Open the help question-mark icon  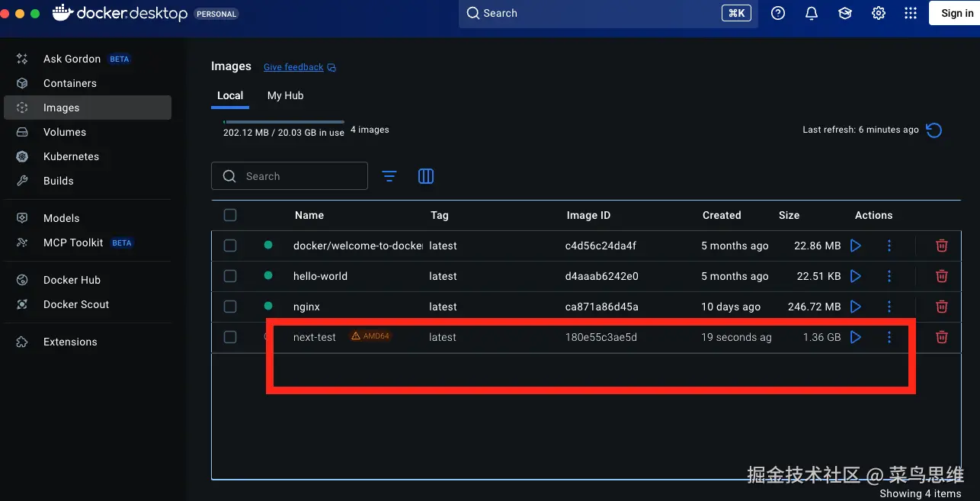pyautogui.click(x=778, y=13)
